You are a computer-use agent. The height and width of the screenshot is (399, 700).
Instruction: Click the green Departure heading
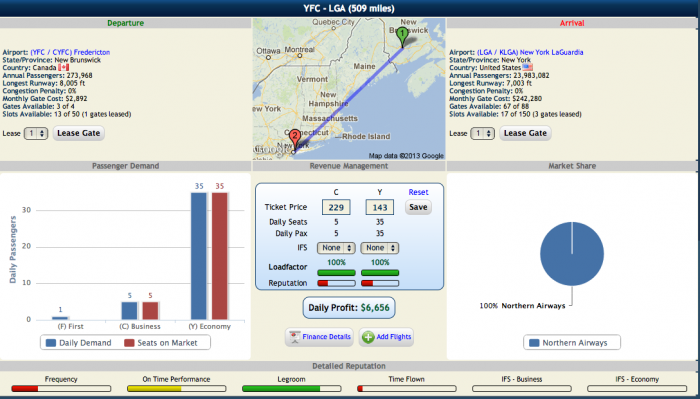[x=125, y=23]
